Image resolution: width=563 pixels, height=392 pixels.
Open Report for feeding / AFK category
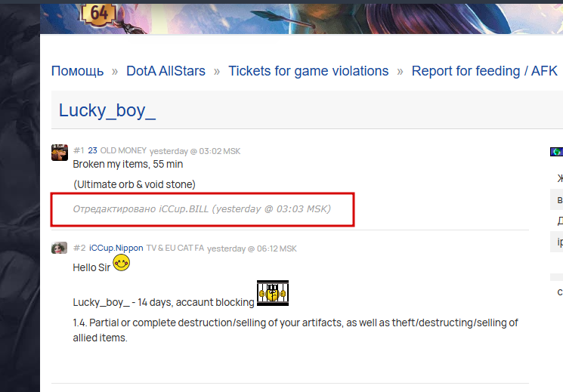coord(484,71)
